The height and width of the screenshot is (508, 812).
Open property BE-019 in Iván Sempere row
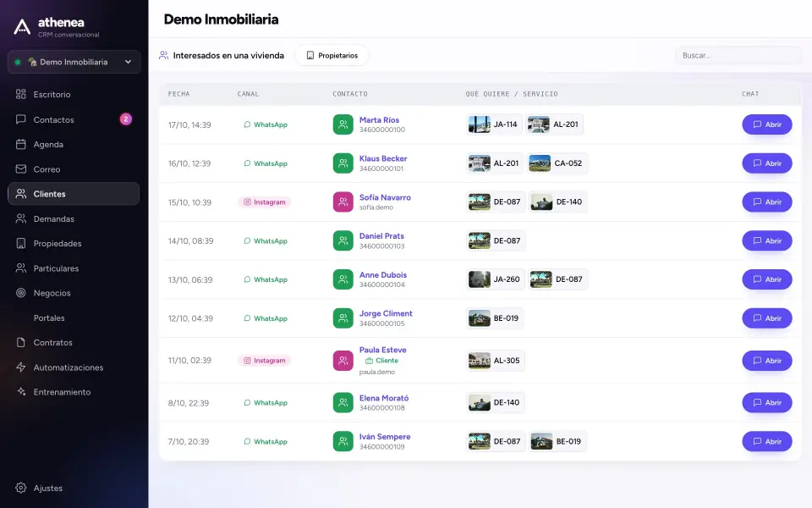point(557,442)
